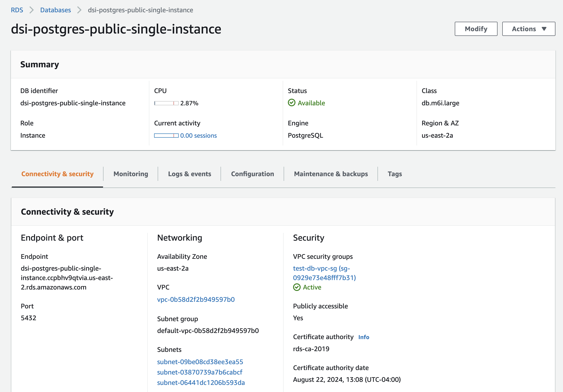
Task: Open the Tags tab
Action: tap(394, 174)
